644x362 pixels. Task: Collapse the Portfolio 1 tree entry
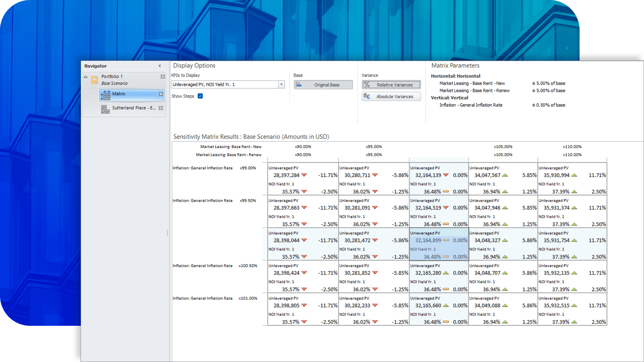click(86, 76)
